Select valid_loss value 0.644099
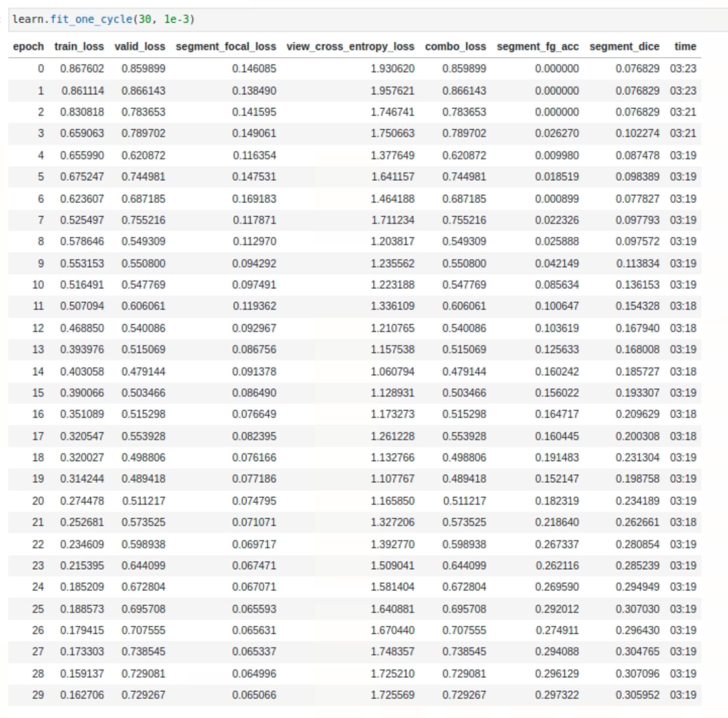The width and height of the screenshot is (728, 718). 143,566
